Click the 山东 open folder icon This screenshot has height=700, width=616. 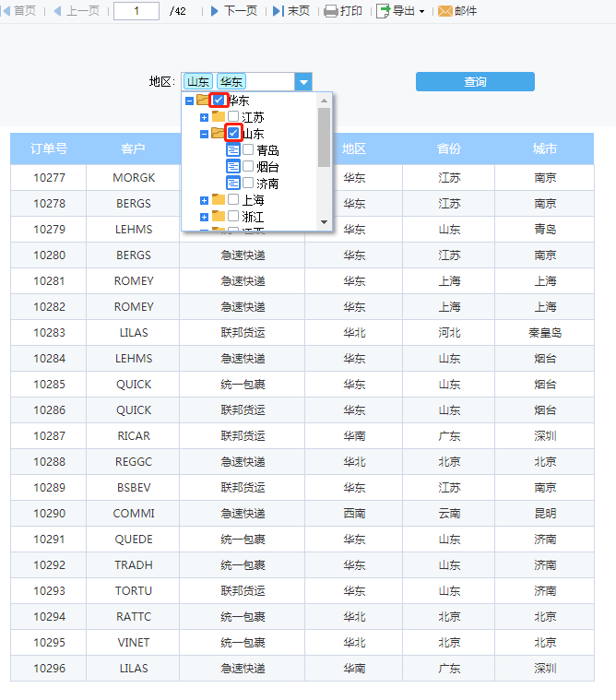coord(219,133)
